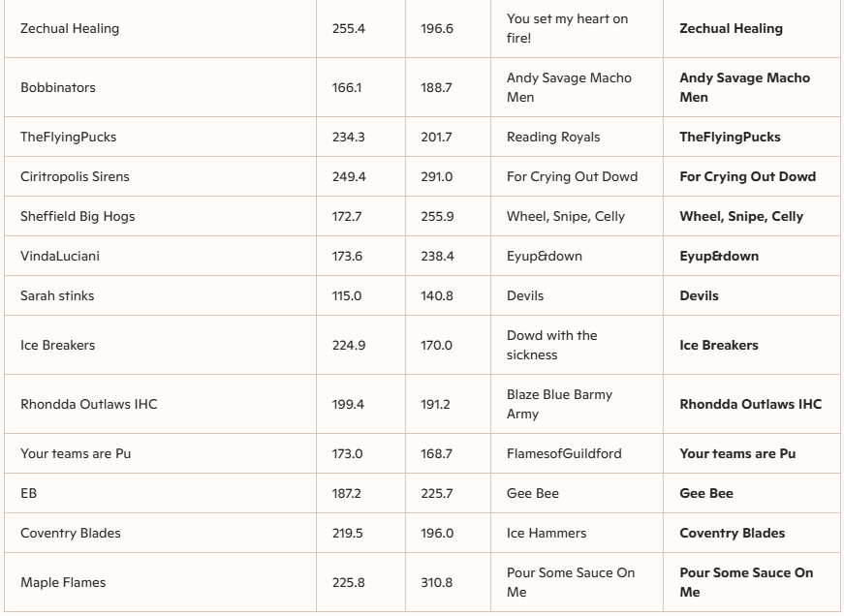The image size is (844, 616).
Task: Select the bold Devils winner entry
Action: coord(699,295)
